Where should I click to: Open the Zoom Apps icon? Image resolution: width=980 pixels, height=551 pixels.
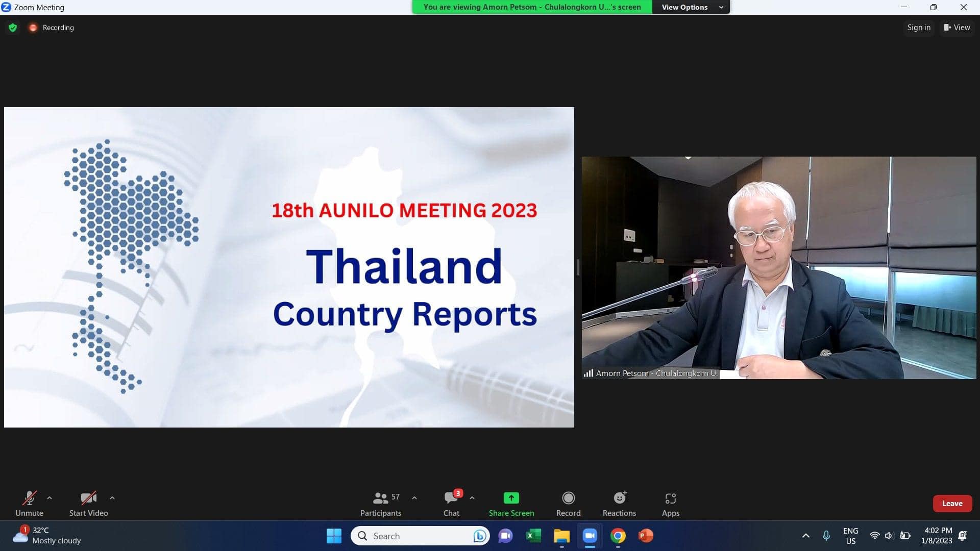pyautogui.click(x=670, y=498)
